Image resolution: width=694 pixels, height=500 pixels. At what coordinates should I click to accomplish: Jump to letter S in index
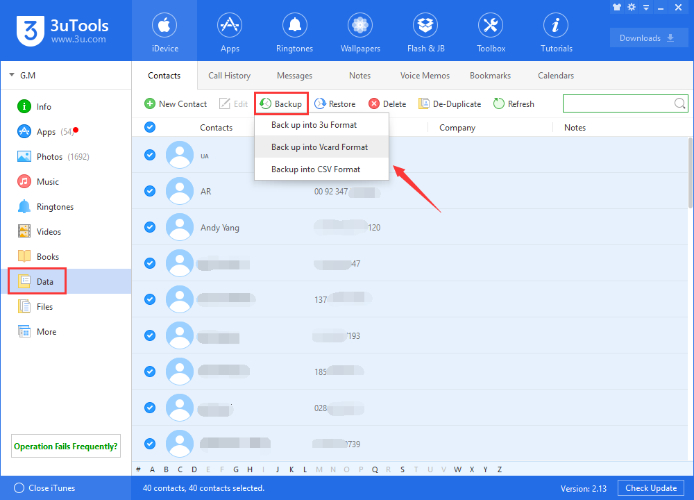coord(402,469)
